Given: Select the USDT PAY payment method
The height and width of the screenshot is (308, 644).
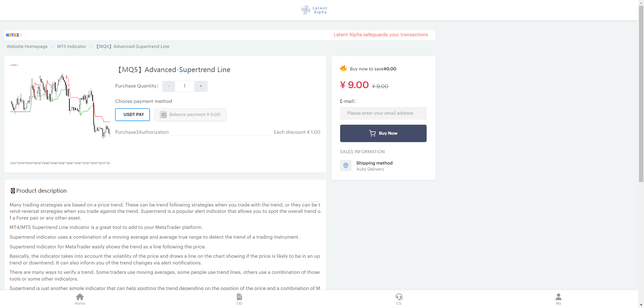Looking at the screenshot, I should click(x=132, y=115).
